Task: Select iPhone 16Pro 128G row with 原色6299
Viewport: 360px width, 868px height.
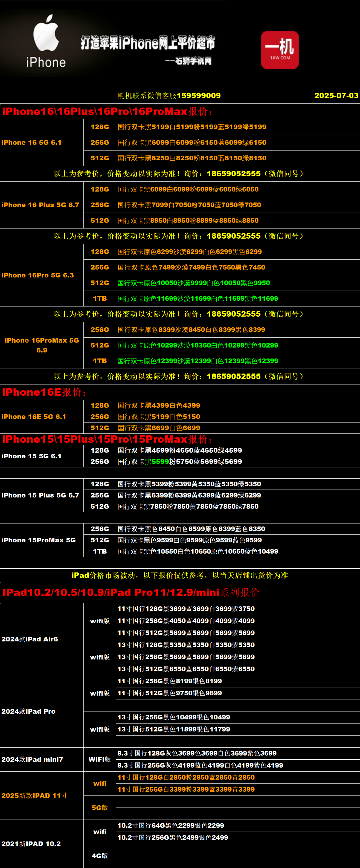Action: [238, 252]
